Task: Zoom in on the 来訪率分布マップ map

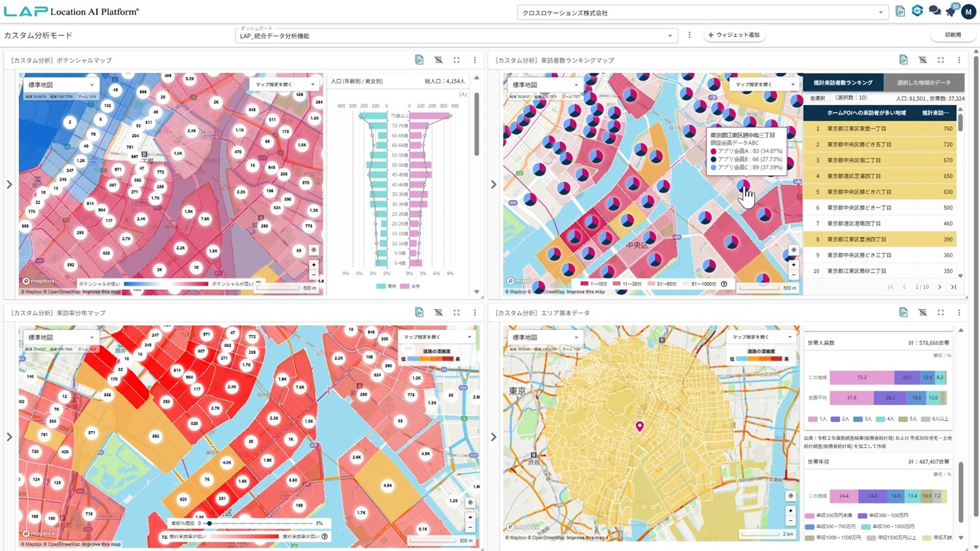Action: tap(470, 517)
